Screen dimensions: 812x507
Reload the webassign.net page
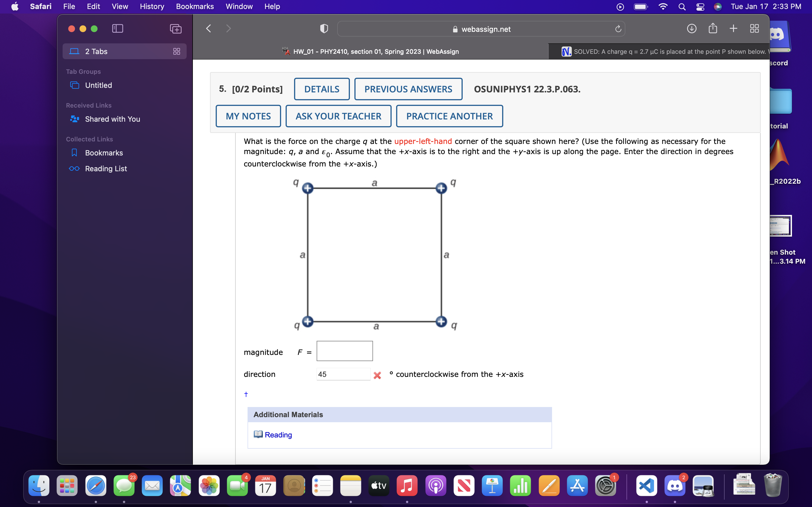point(618,29)
